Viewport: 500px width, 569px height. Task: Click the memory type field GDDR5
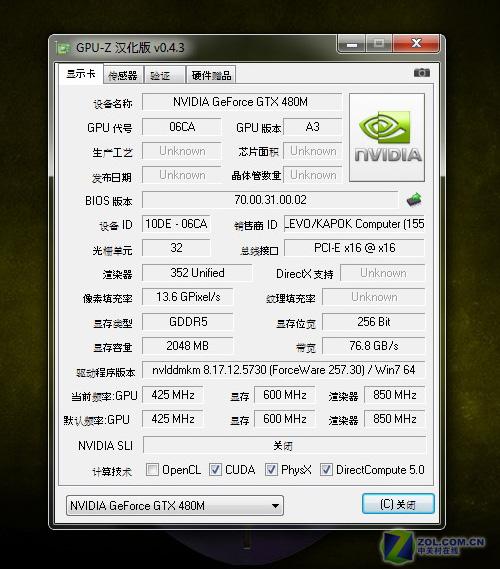pyautogui.click(x=188, y=322)
